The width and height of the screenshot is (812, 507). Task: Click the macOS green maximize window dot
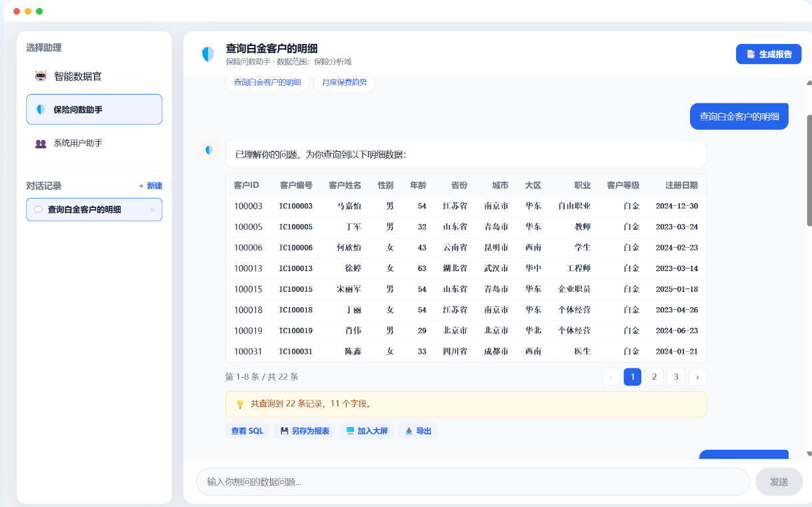pos(39,11)
